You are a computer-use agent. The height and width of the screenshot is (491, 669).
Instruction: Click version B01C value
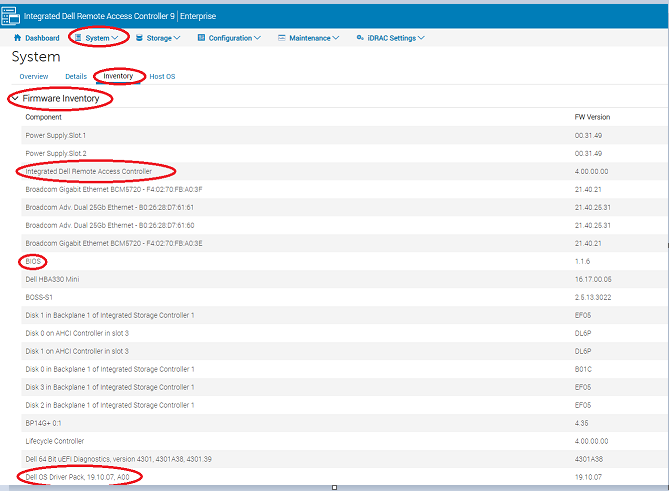tap(583, 369)
